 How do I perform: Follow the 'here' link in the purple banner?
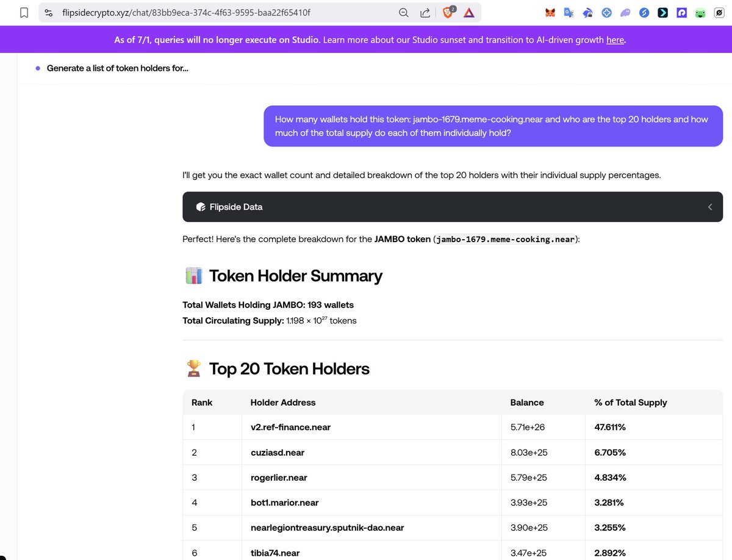(x=615, y=40)
